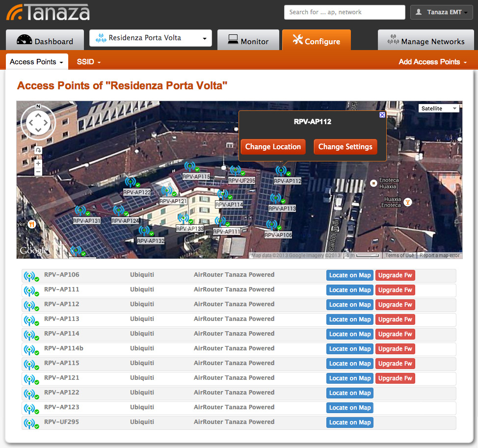The height and width of the screenshot is (448, 478).
Task: Open the Dashboard tab
Action: 45,40
